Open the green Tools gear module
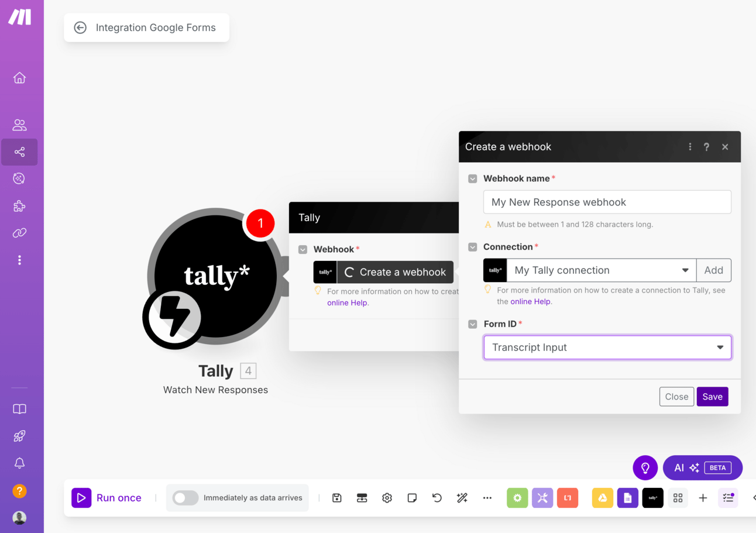Viewport: 756px width, 533px height. coord(517,498)
